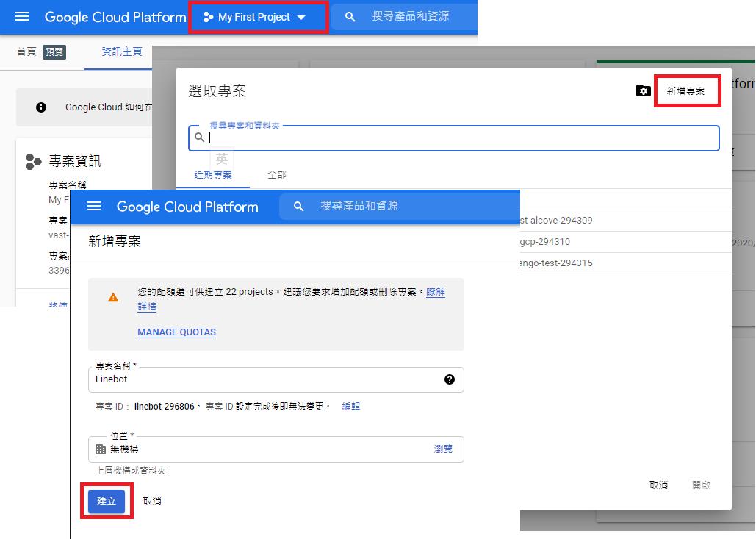
Task: Switch to the 首頁 tab
Action: (x=26, y=51)
